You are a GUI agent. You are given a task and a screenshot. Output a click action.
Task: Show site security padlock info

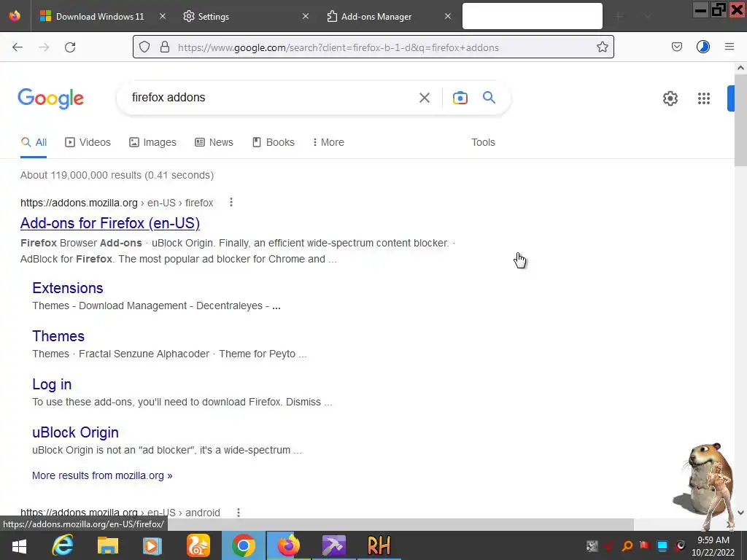(165, 47)
